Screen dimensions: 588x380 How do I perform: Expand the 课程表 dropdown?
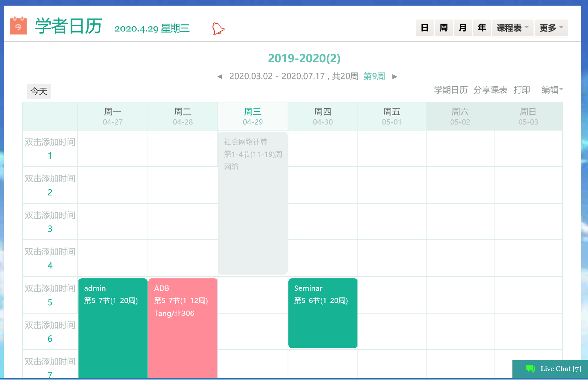pos(512,28)
